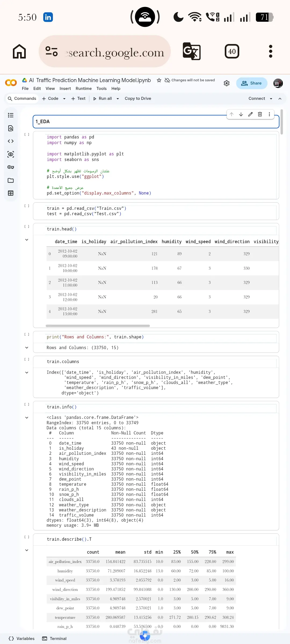Screen dimensions: 290x644
Task: Open notebook settings gear icon
Action: click(x=227, y=83)
